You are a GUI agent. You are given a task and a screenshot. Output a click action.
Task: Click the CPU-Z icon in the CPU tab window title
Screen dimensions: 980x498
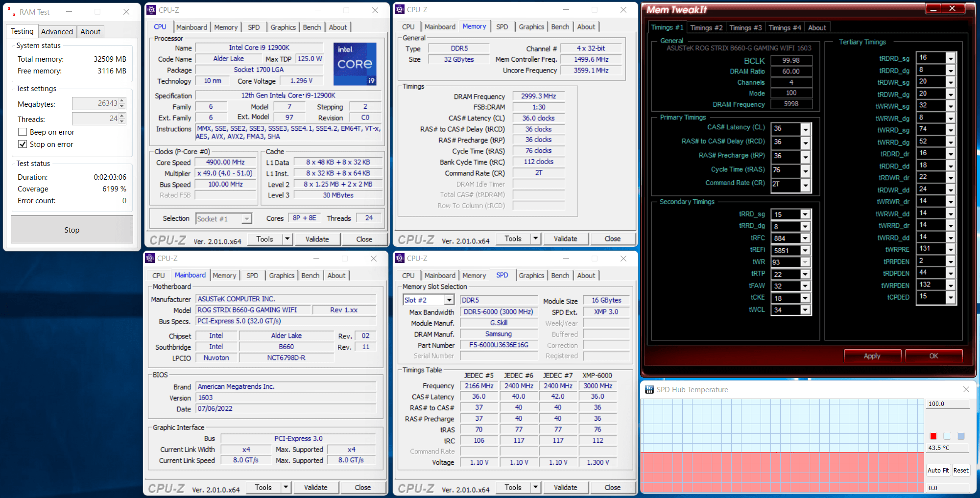point(152,10)
